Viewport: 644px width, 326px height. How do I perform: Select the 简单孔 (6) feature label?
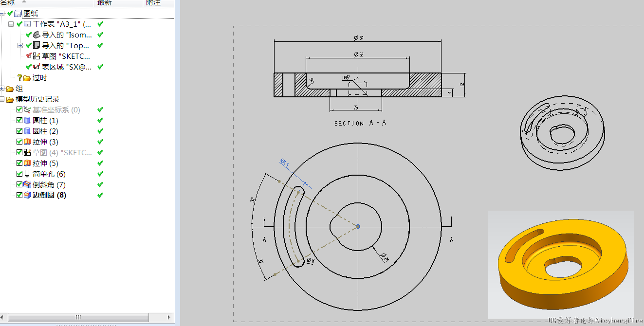pyautogui.click(x=49, y=174)
